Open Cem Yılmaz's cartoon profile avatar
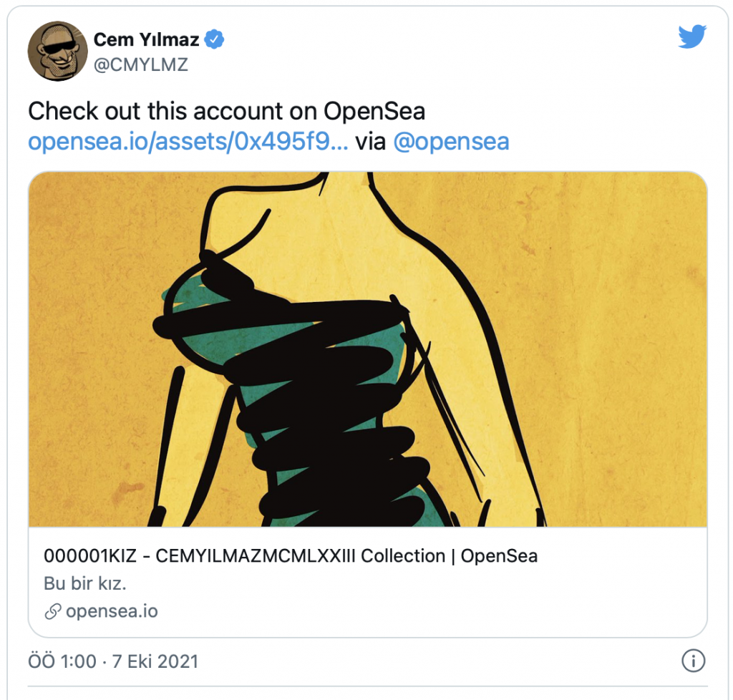Viewport: 733px width, 700px height. [58, 51]
